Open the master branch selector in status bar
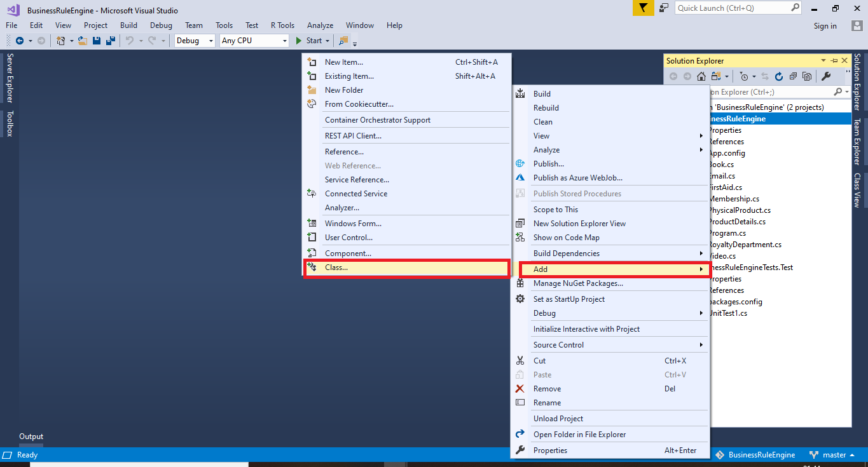 point(832,455)
